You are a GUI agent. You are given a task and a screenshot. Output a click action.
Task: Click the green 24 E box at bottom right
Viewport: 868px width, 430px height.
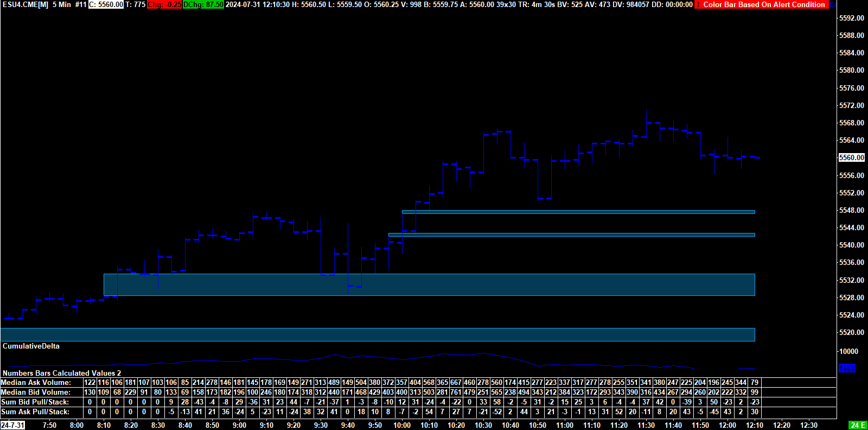coord(858,425)
